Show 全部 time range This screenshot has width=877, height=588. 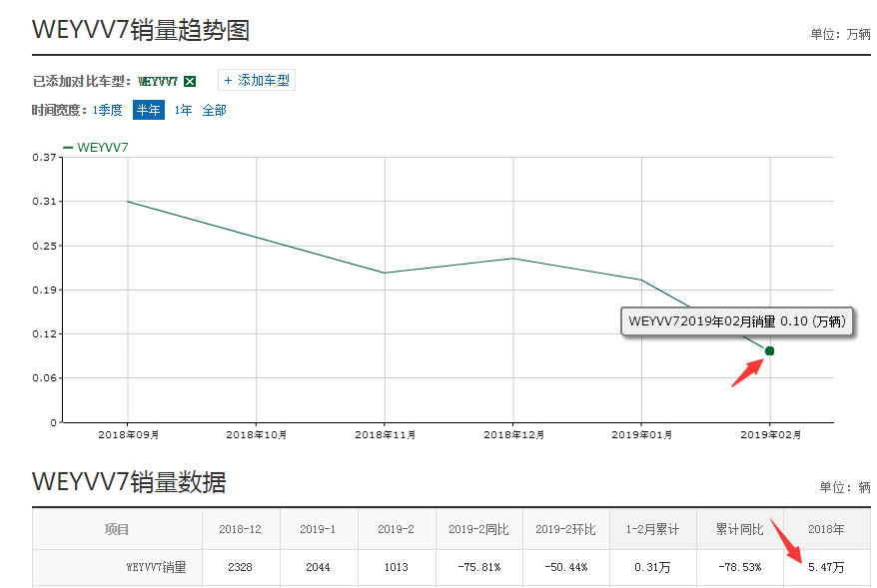point(214,110)
